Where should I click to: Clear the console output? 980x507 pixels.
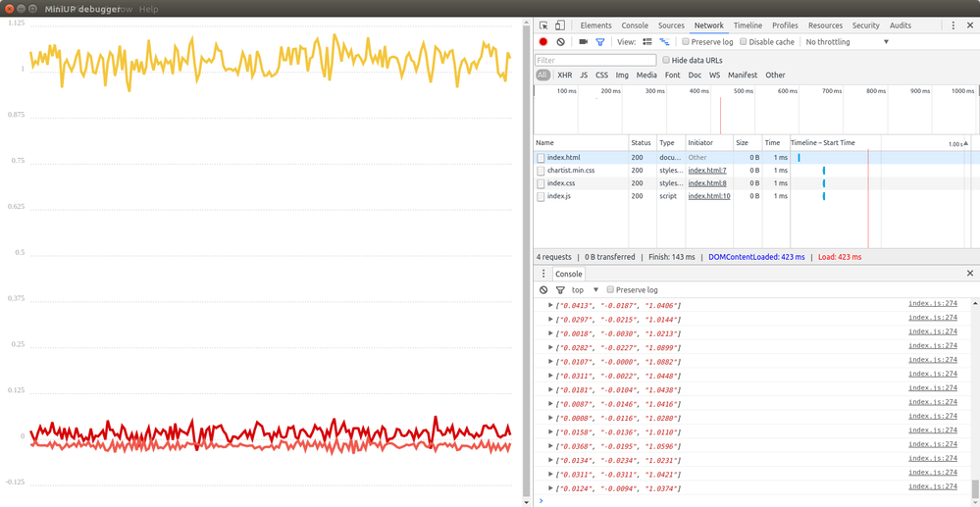543,290
